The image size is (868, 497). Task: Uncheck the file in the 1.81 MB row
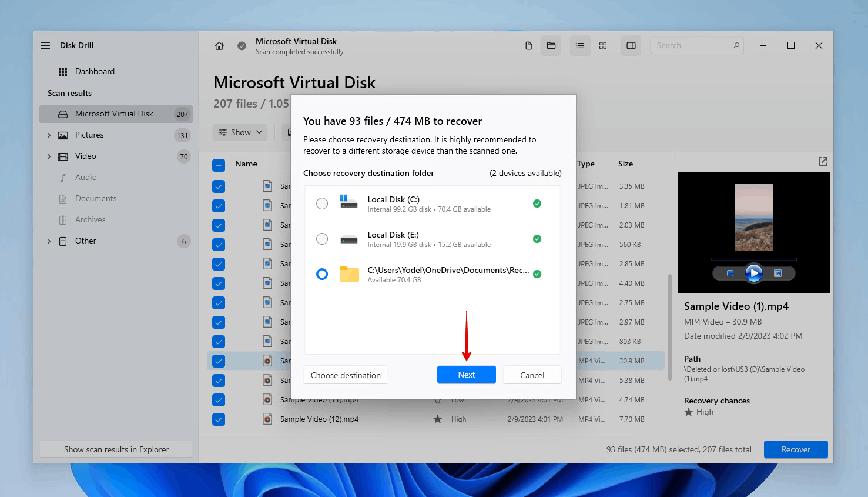[x=219, y=206]
